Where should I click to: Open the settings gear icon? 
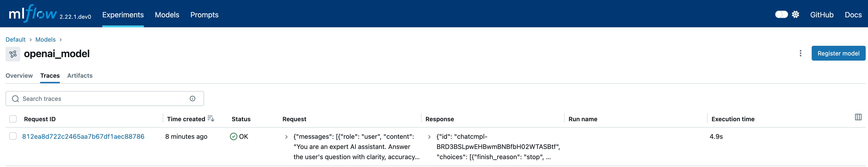pyautogui.click(x=796, y=14)
